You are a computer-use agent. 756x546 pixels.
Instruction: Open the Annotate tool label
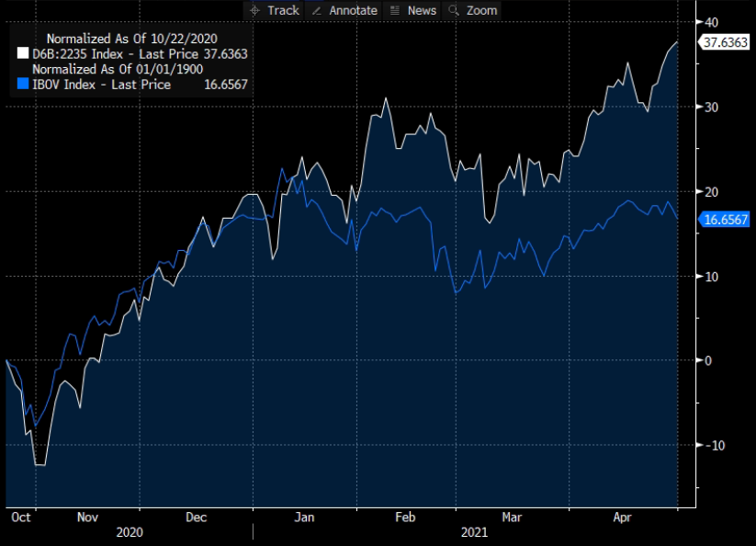coord(353,11)
